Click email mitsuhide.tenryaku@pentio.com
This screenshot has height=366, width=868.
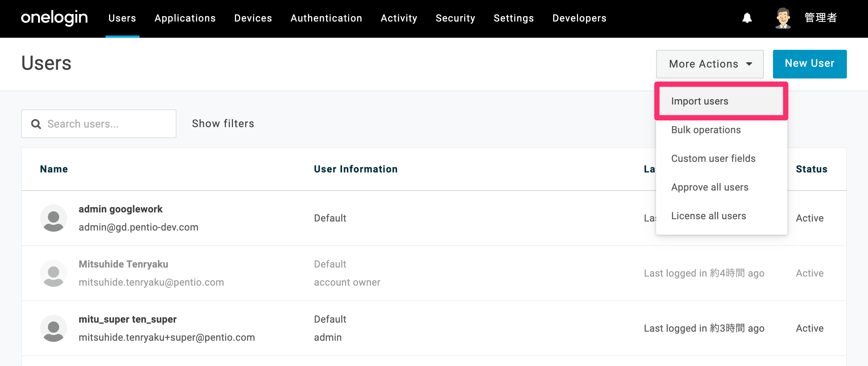pyautogui.click(x=151, y=282)
